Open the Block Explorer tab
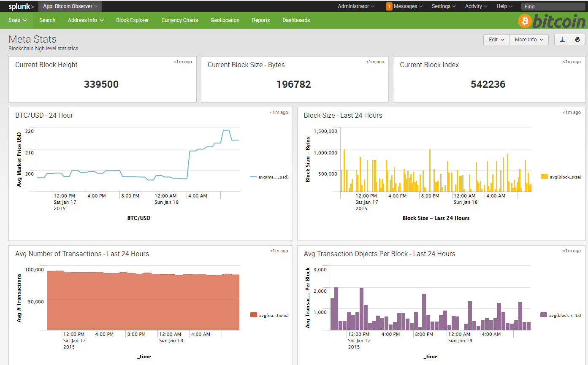 [133, 20]
